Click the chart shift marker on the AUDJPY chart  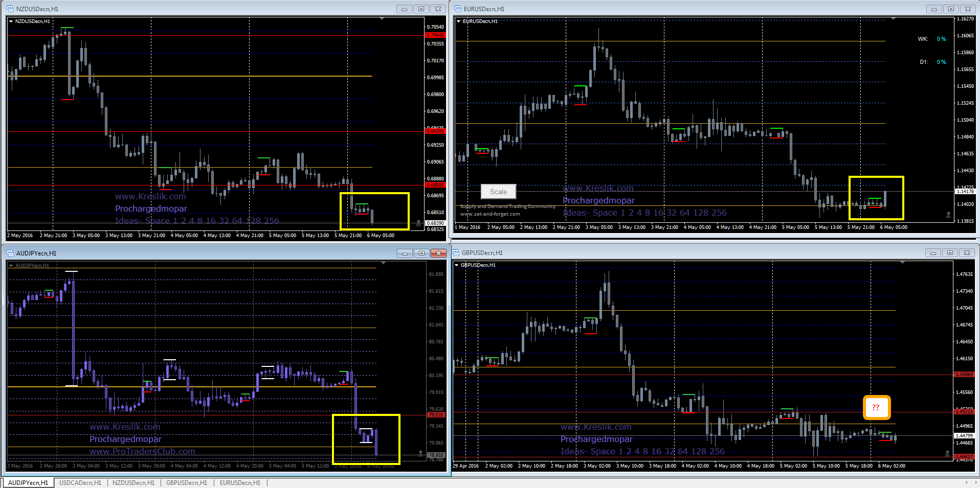coord(384,263)
